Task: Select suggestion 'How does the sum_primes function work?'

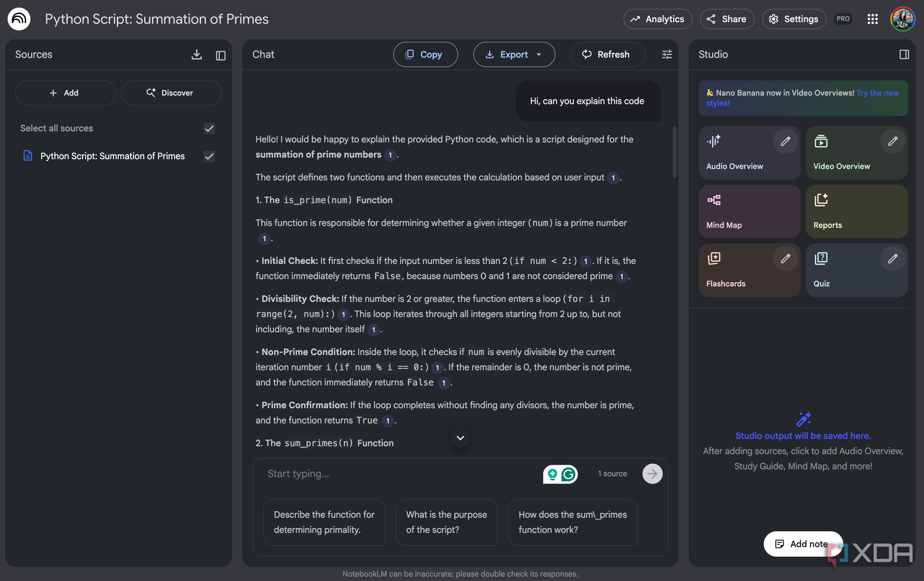Action: [x=573, y=522]
